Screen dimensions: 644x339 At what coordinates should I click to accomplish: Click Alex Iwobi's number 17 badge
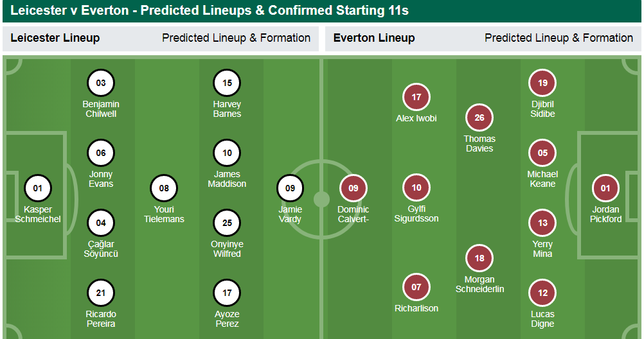(x=416, y=97)
